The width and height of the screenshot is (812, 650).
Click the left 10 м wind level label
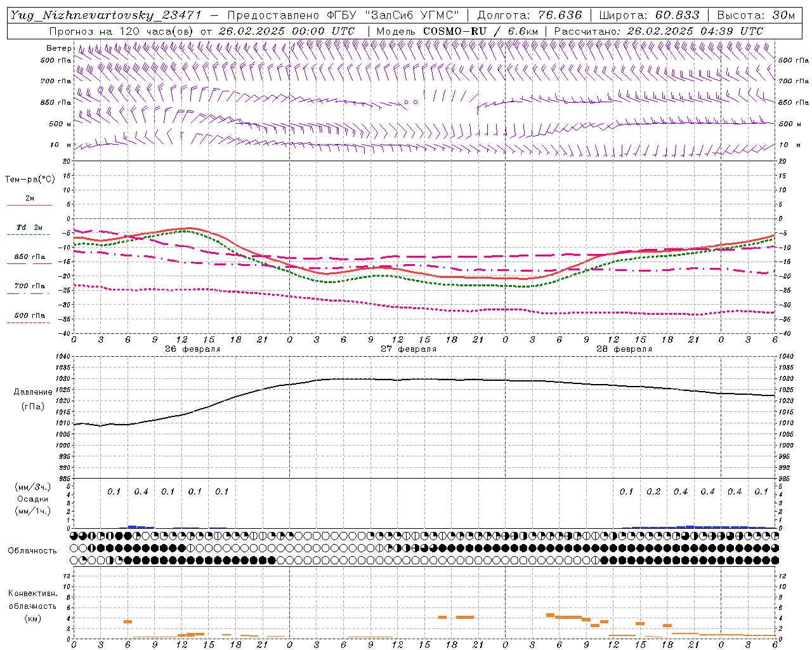[60, 145]
